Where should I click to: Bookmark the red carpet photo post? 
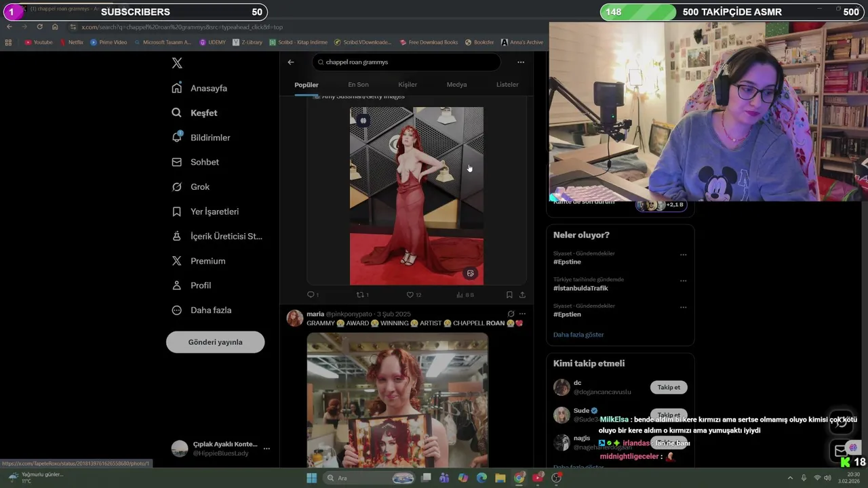coord(509,295)
